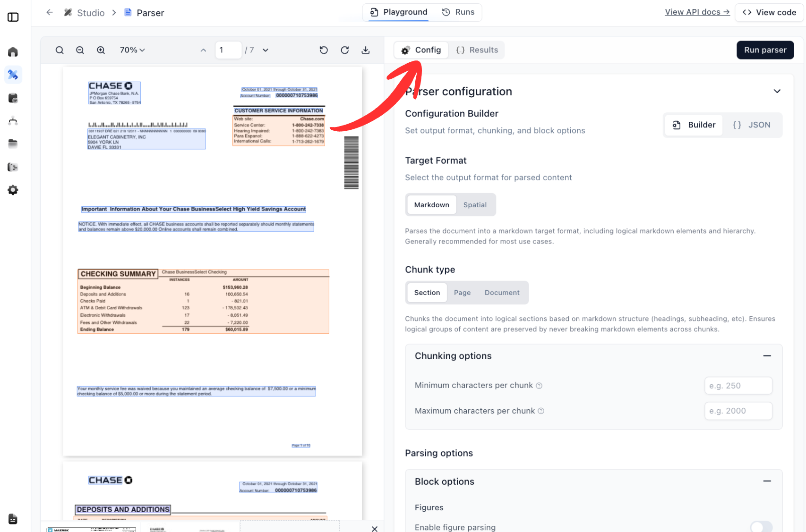Go back with the arrow icon
This screenshot has height=532, width=806.
click(x=50, y=13)
